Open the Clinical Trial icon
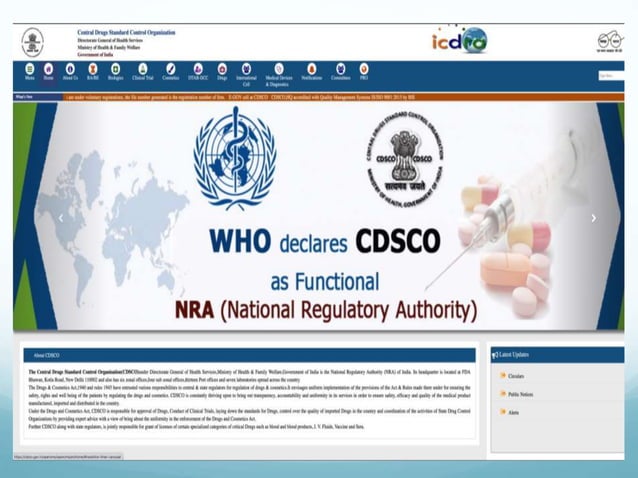The width and height of the screenshot is (638, 478). (142, 69)
